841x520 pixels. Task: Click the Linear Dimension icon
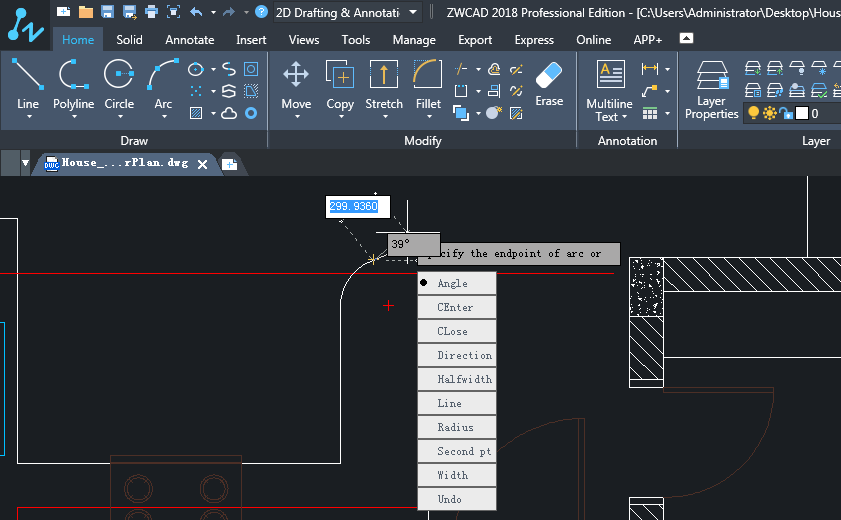pos(650,69)
